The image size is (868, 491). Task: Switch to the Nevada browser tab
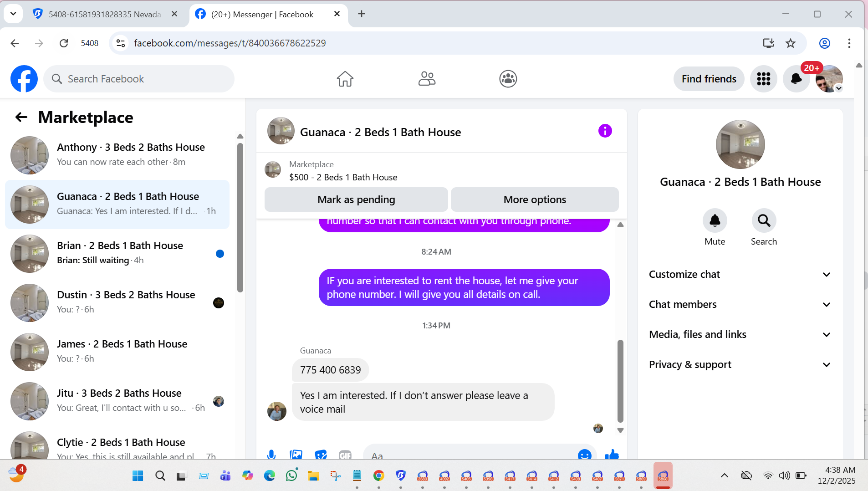click(105, 14)
